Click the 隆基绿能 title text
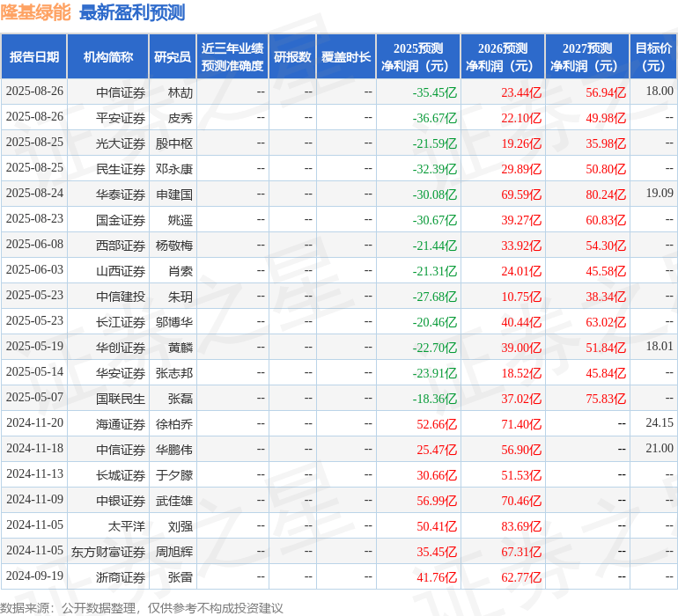 click(35, 12)
